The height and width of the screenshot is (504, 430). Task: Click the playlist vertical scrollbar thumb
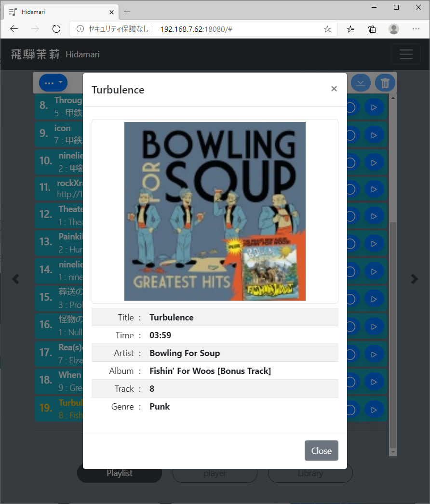click(393, 334)
